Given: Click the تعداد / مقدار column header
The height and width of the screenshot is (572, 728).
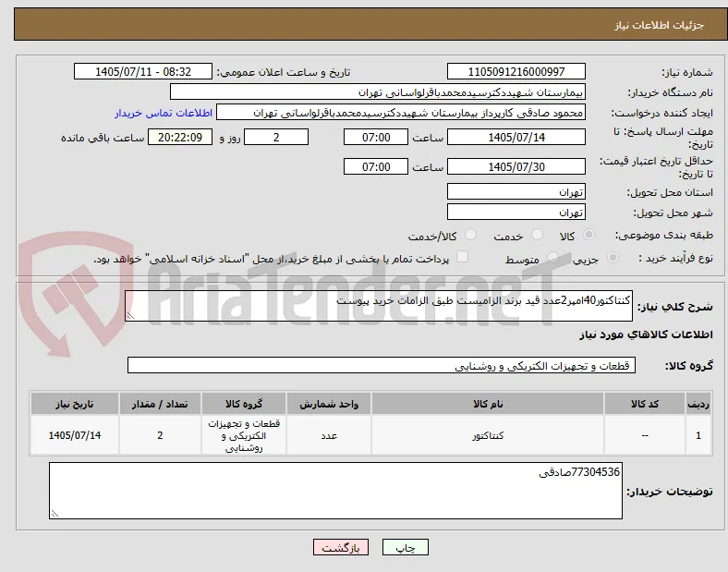Looking at the screenshot, I should (160, 404).
